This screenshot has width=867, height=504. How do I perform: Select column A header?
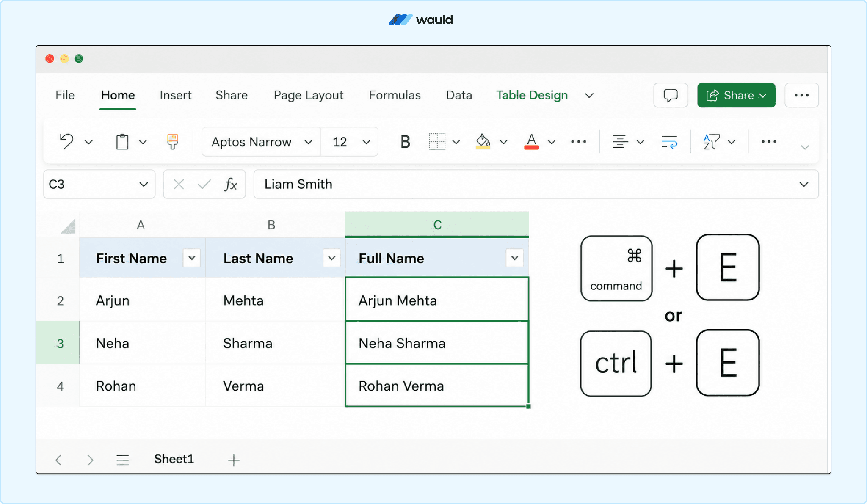point(141,225)
